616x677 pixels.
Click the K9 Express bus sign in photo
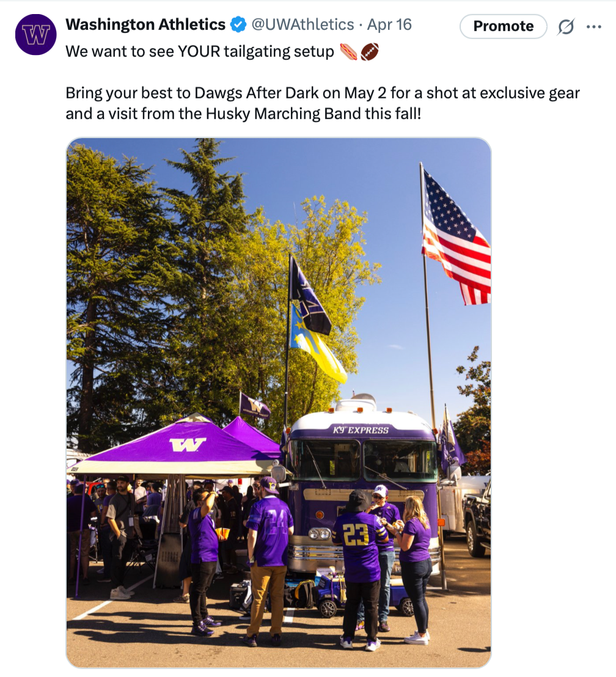(x=361, y=430)
